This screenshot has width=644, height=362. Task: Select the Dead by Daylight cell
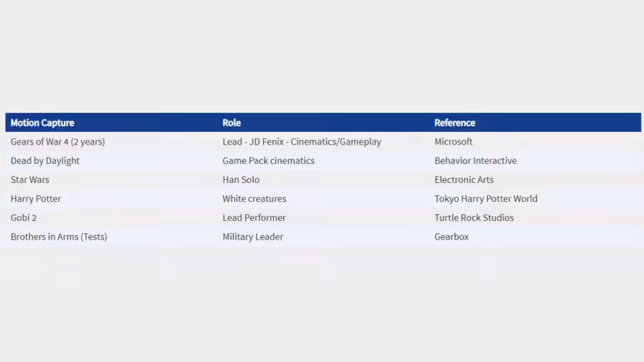45,161
